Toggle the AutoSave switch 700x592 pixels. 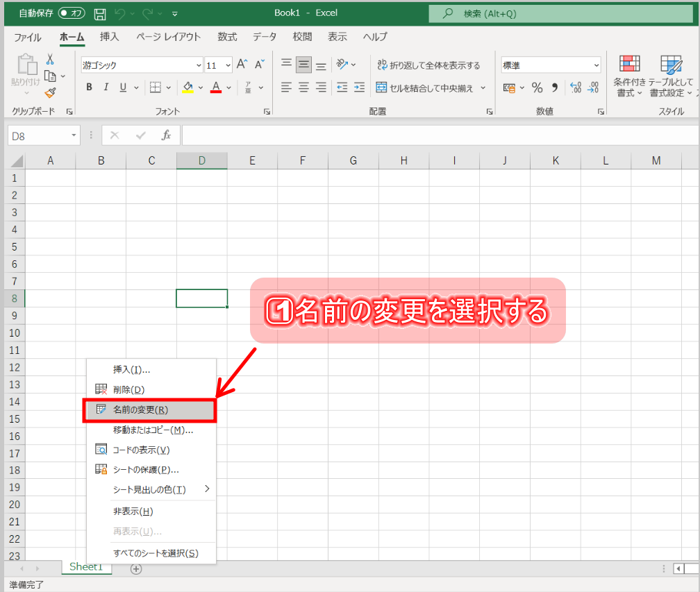pyautogui.click(x=71, y=13)
